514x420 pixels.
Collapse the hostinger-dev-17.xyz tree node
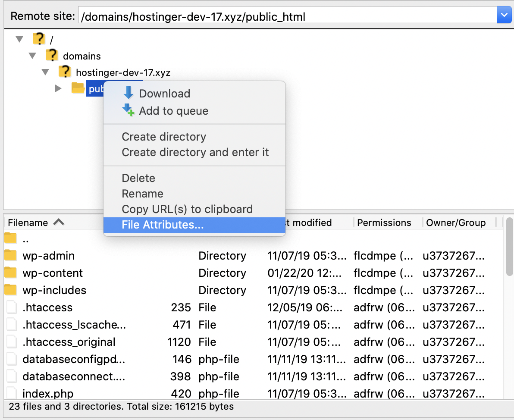point(46,72)
